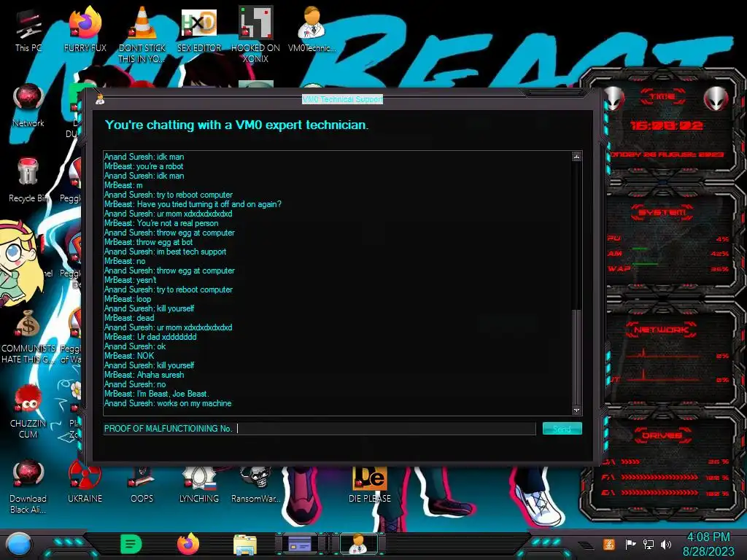The image size is (747, 560).
Task: Click the E:\ drive usage bar
Action: pos(659,493)
